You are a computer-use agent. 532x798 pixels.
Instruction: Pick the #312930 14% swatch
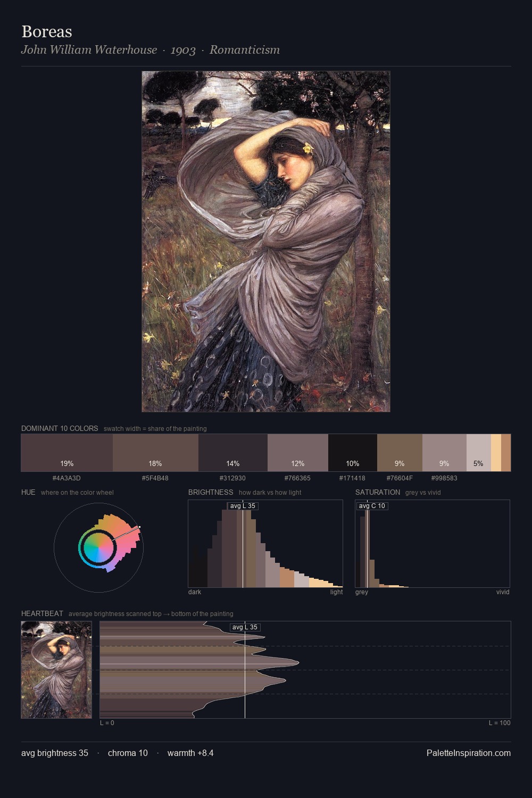tap(233, 453)
